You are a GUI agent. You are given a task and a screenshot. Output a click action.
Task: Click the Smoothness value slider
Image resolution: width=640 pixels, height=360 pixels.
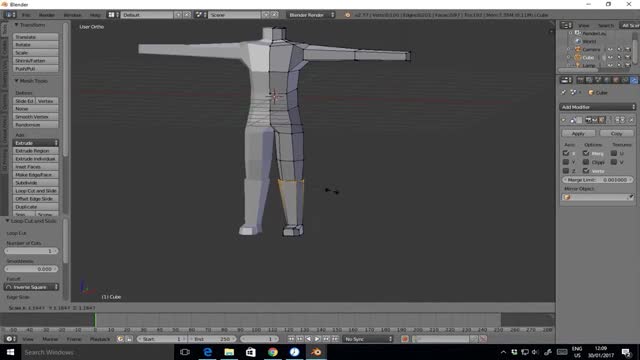(31, 269)
